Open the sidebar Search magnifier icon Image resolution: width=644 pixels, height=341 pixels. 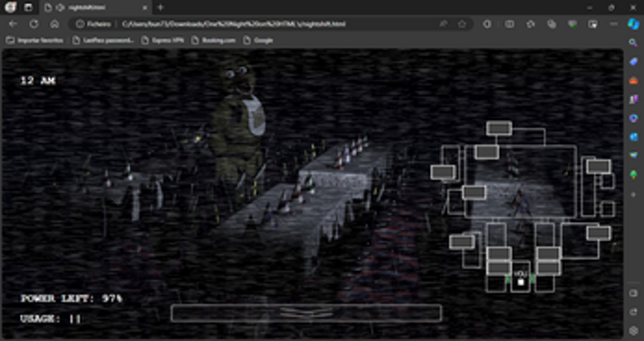tap(634, 43)
